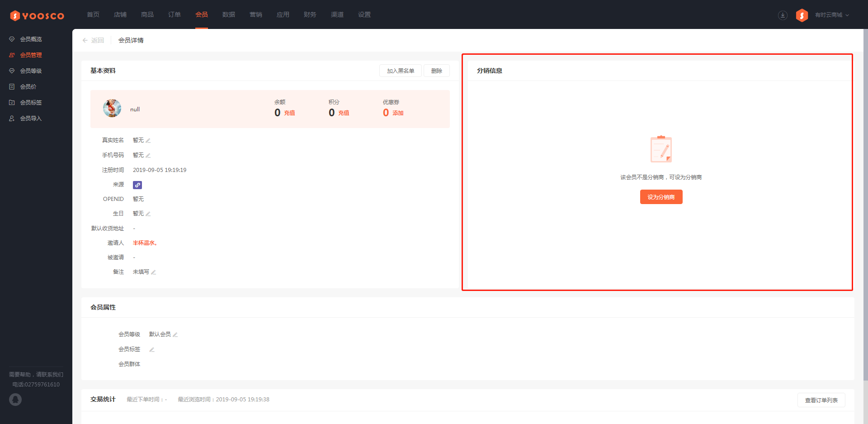Screen dimensions: 868x424
Task: Click the store avatar icon in top bar
Action: [802, 15]
